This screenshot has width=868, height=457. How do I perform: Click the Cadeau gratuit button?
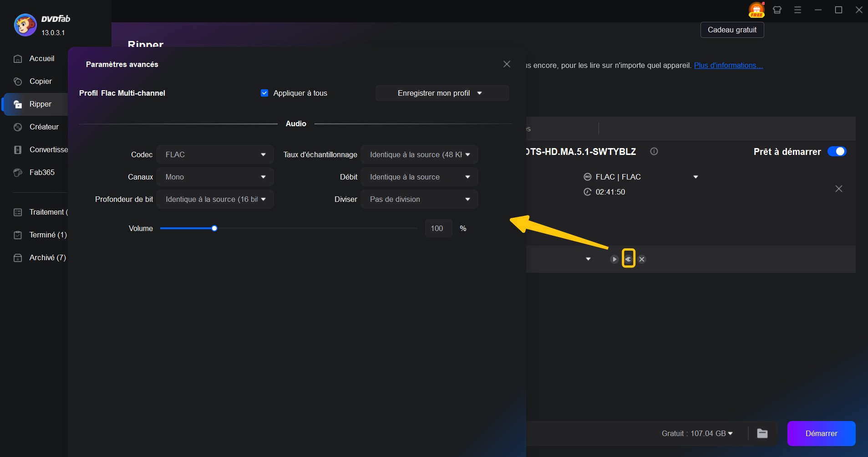coord(732,30)
